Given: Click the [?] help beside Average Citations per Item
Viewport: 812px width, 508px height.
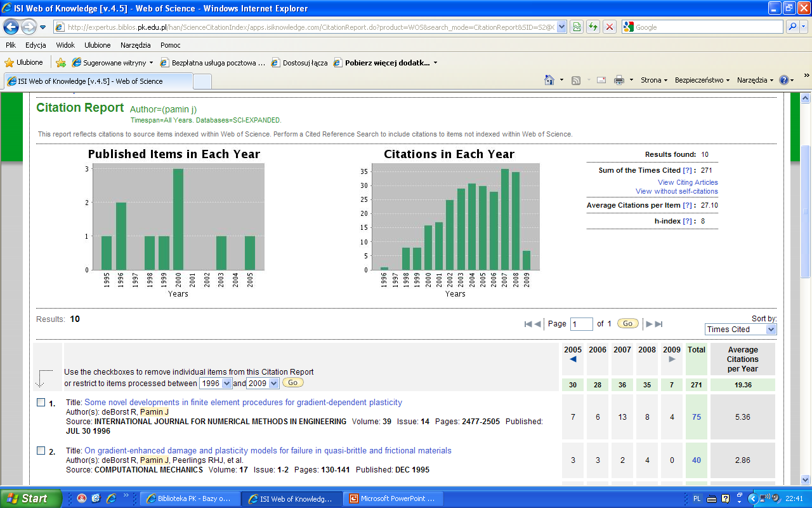Looking at the screenshot, I should (x=687, y=205).
